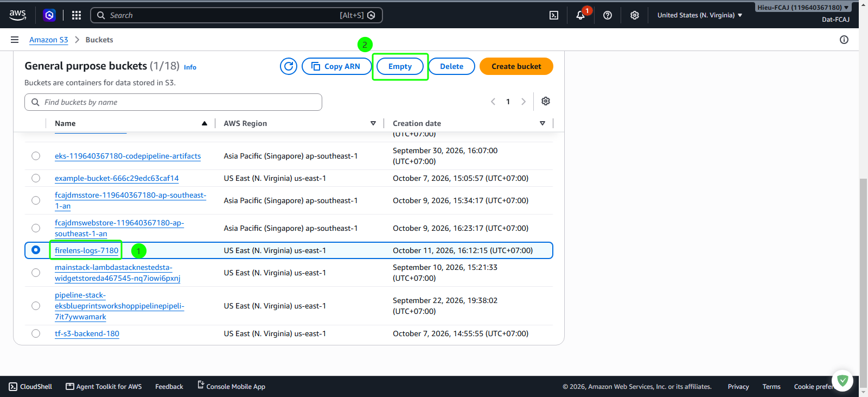The image size is (868, 397).
Task: Click the top Search bar
Action: click(x=237, y=15)
